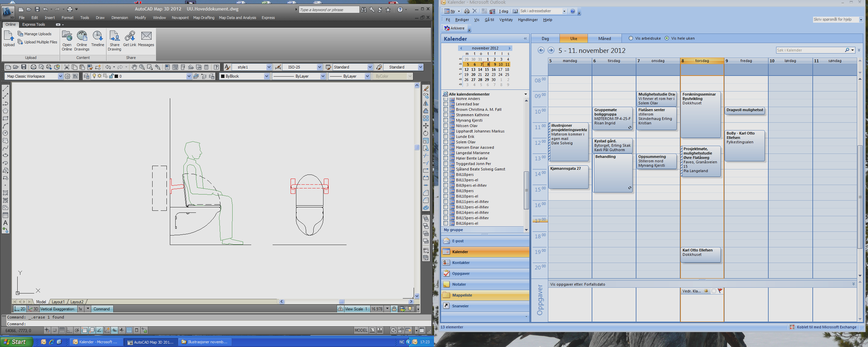This screenshot has width=868, height=347.
Task: Check Lunde Erik calendar
Action: (446, 137)
